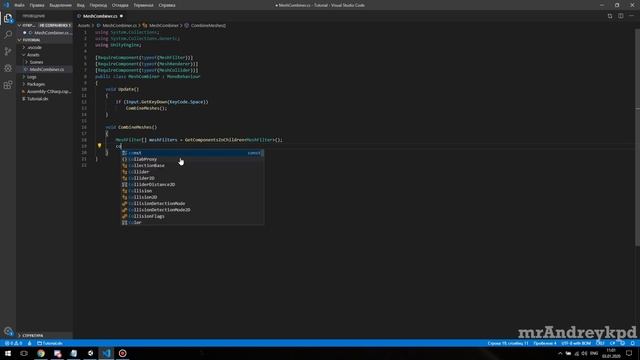This screenshot has width=640, height=360.
Task: Choose the 'CollectionBase' suggestion
Action: [x=192, y=166]
